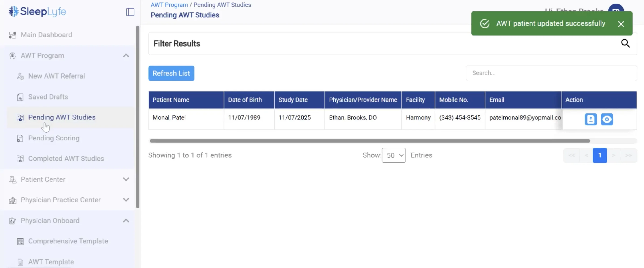Click the eye view icon for Monal, Patel

tap(607, 119)
